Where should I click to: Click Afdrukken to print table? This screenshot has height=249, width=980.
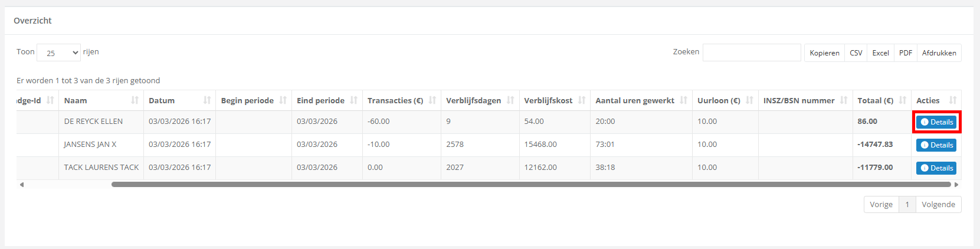click(939, 53)
